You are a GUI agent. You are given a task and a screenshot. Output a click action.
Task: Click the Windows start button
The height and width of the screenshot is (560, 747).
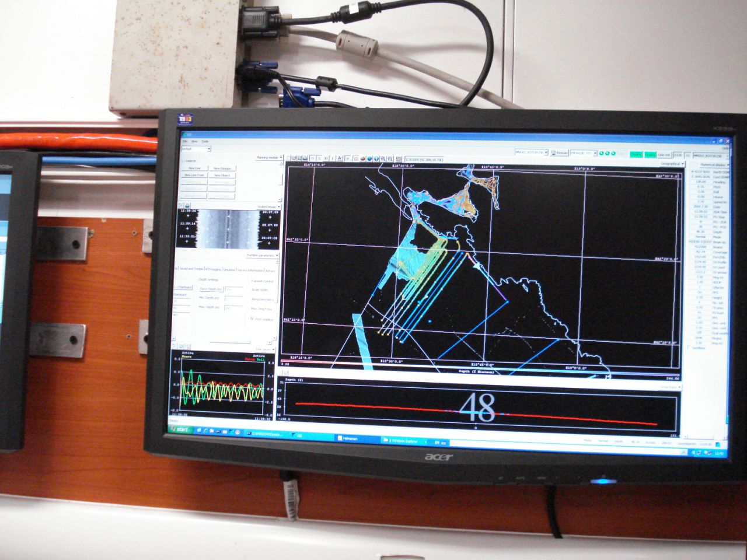click(181, 429)
